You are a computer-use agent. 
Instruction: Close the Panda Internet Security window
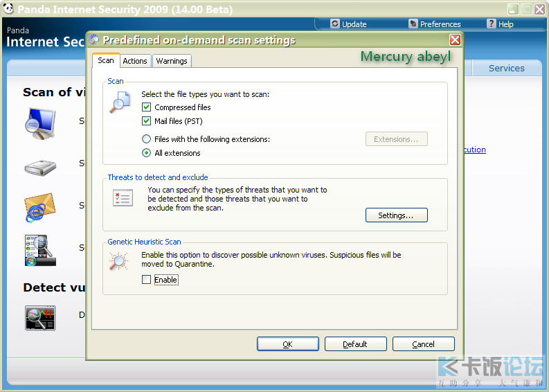coord(539,9)
